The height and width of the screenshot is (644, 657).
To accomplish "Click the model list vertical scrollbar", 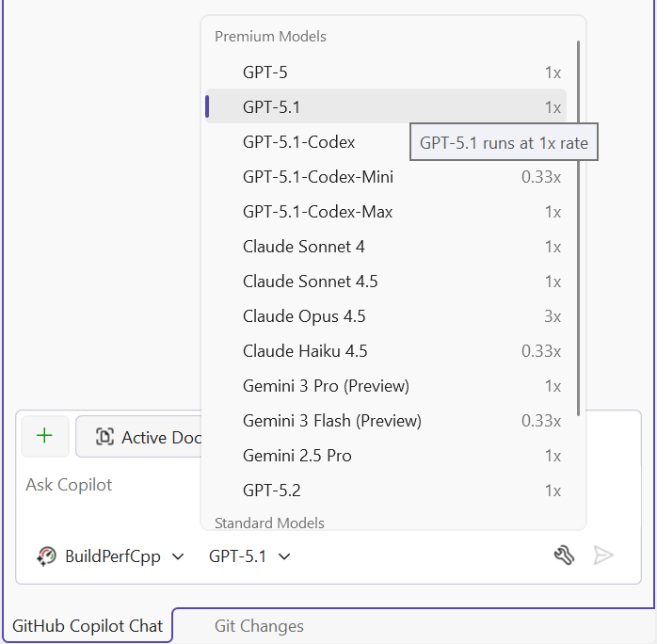I will pos(578,226).
